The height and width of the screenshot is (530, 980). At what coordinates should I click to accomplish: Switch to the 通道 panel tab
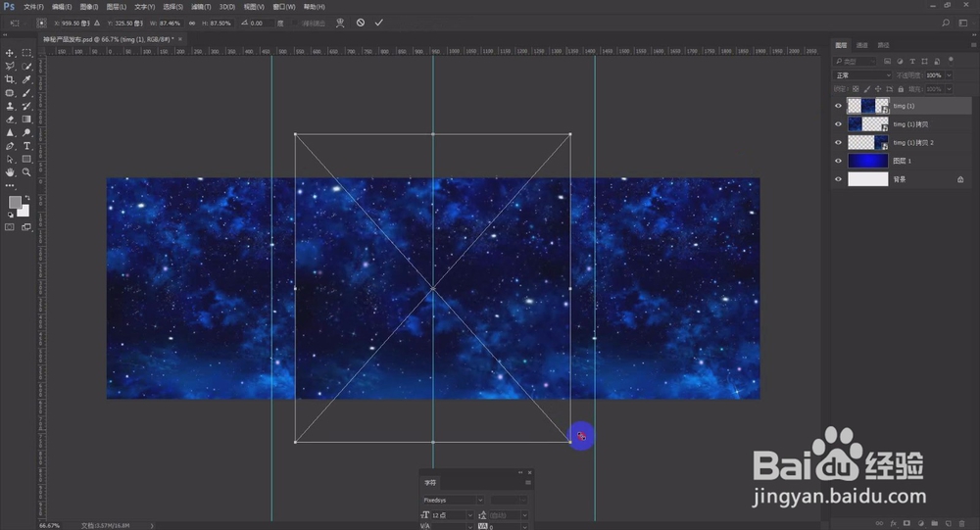861,45
